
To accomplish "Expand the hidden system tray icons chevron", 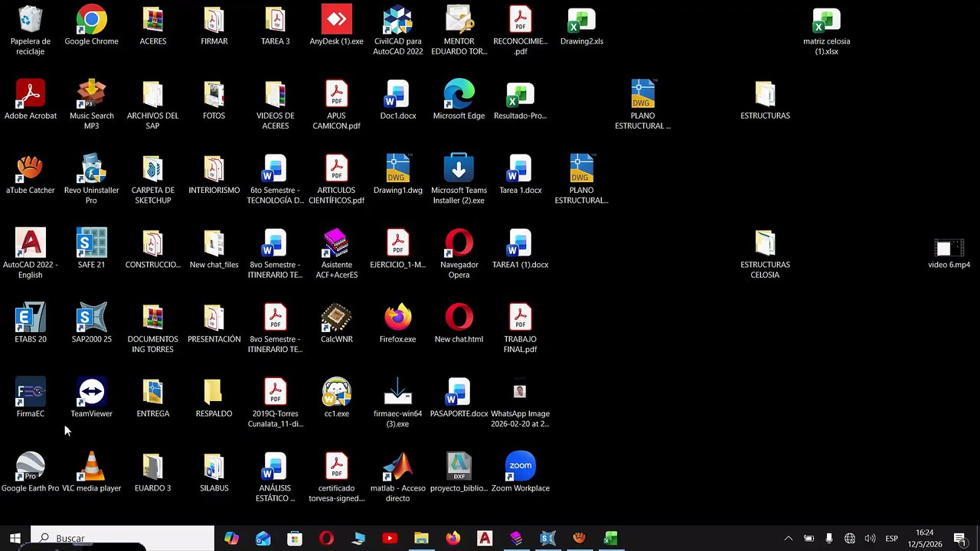I will tap(788, 538).
